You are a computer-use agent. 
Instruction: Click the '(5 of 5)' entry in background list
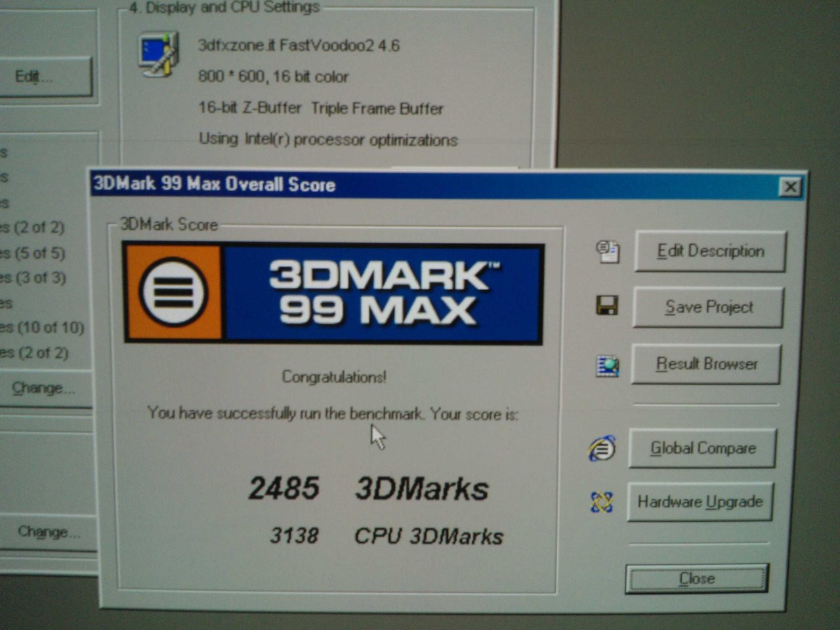[x=33, y=253]
